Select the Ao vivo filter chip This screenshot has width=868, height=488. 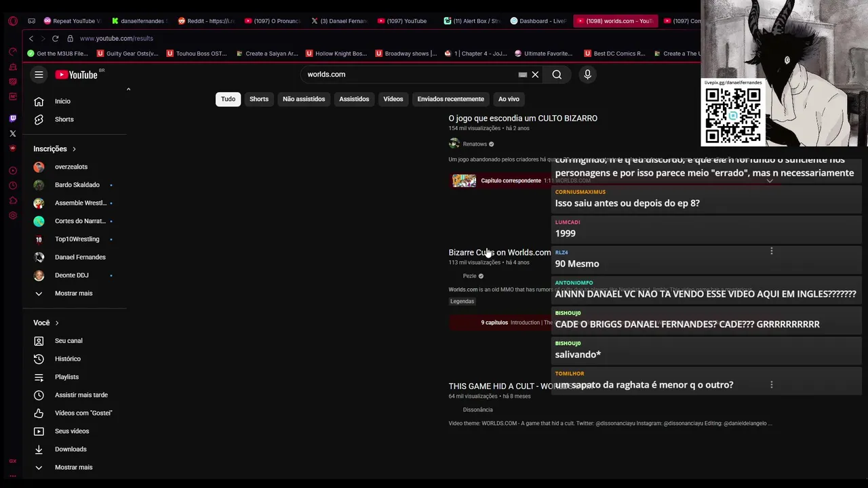pos(509,99)
